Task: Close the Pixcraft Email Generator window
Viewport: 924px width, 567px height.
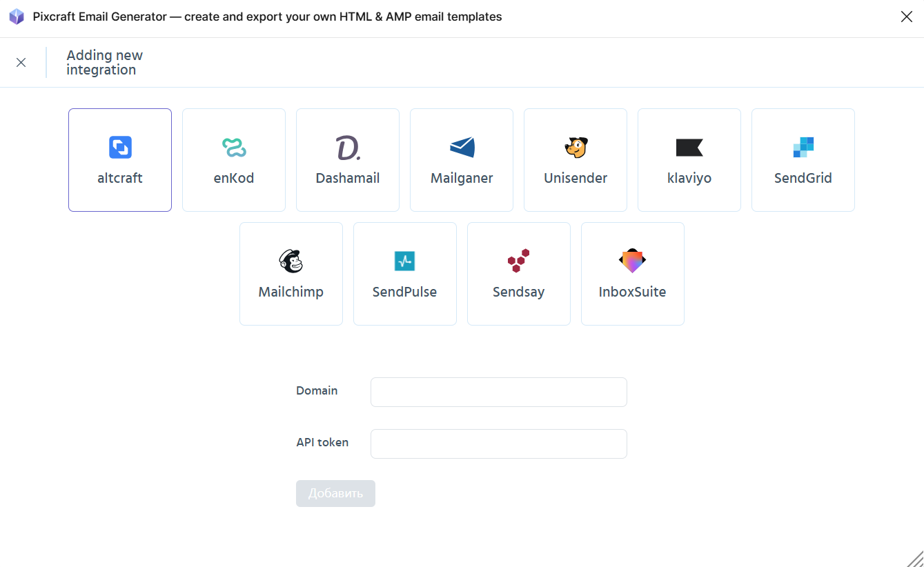Action: (907, 17)
